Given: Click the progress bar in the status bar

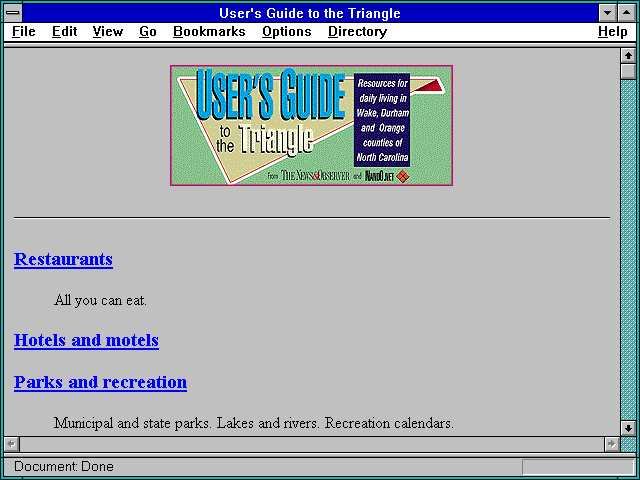Looking at the screenshot, I should [578, 467].
